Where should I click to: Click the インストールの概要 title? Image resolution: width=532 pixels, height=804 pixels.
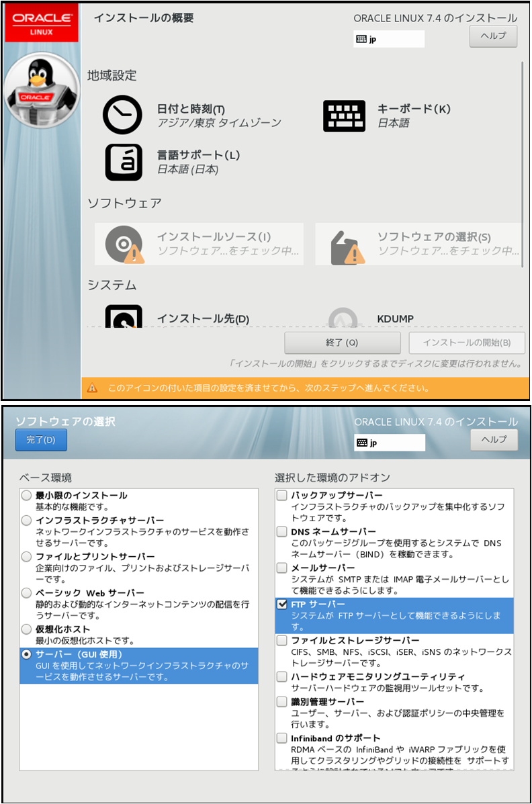click(144, 18)
